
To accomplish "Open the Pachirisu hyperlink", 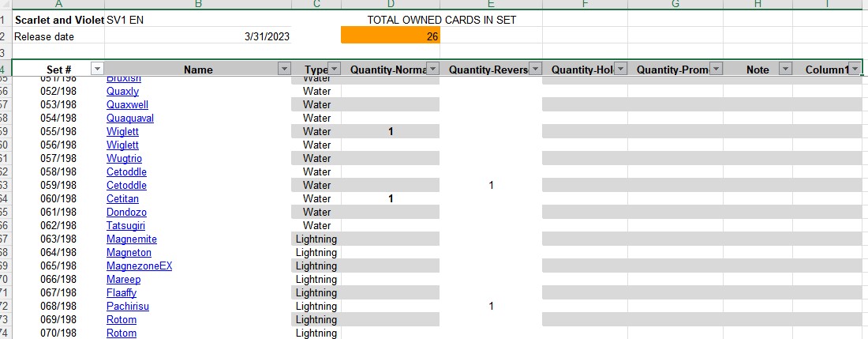I will click(x=128, y=307).
